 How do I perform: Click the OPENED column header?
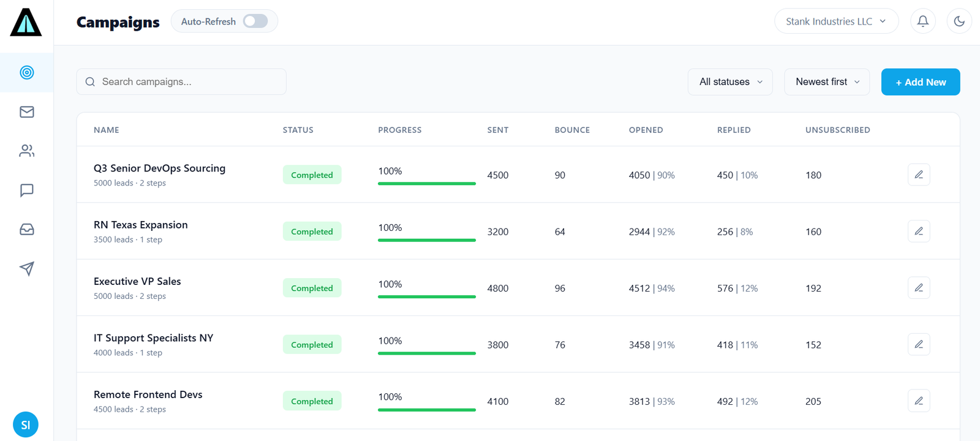[646, 130]
